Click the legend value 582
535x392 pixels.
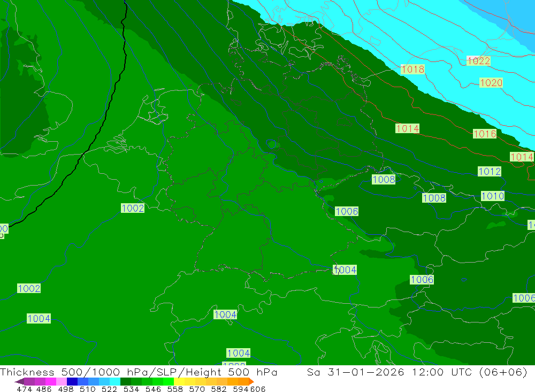219,389
